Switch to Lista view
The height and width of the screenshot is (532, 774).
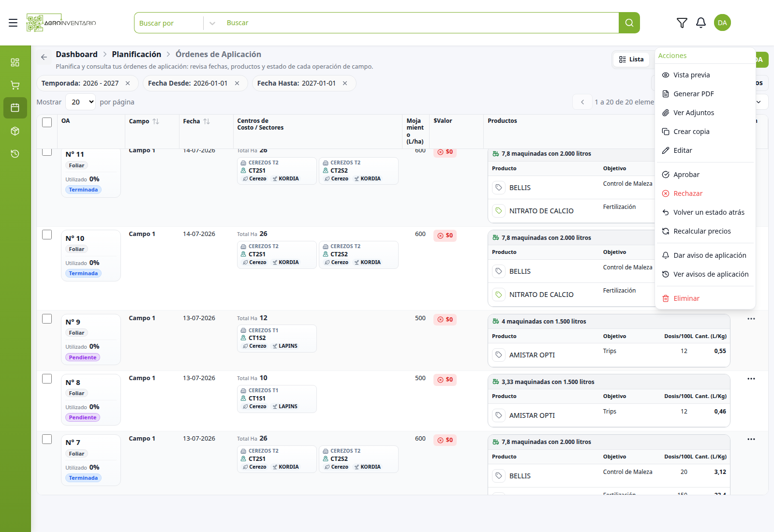point(631,59)
